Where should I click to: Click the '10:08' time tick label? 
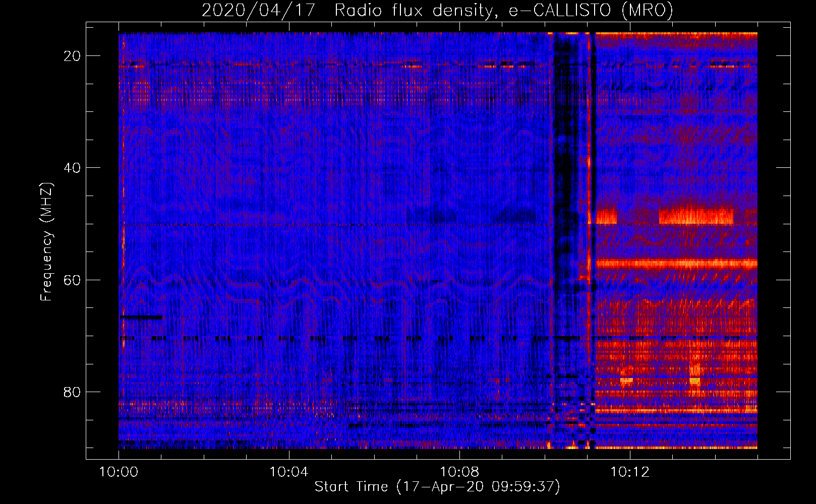point(459,472)
